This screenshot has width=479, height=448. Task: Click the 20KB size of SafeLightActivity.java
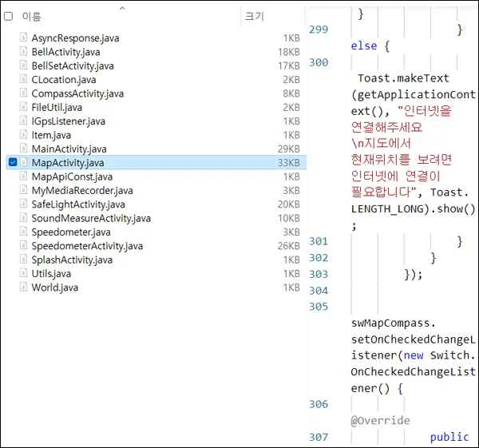pyautogui.click(x=289, y=204)
